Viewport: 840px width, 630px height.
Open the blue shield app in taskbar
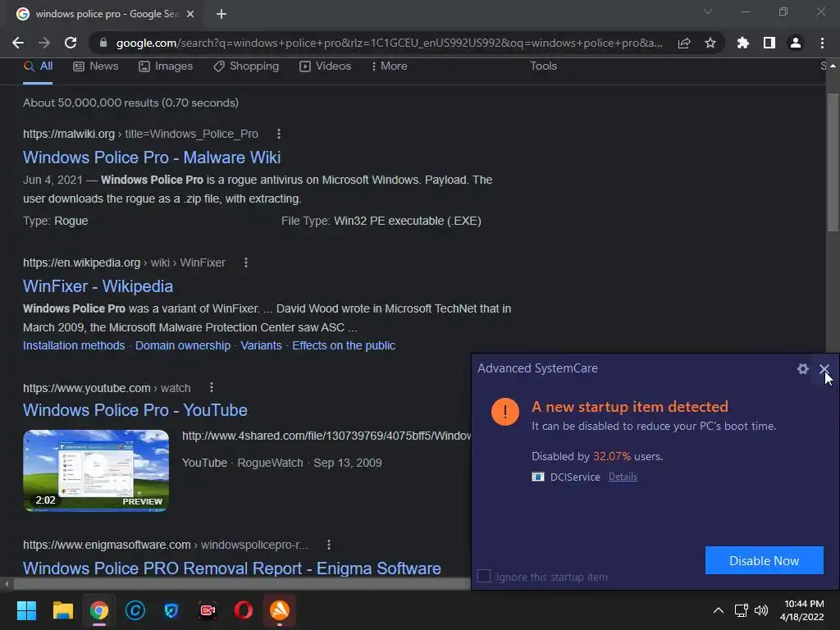click(x=171, y=610)
